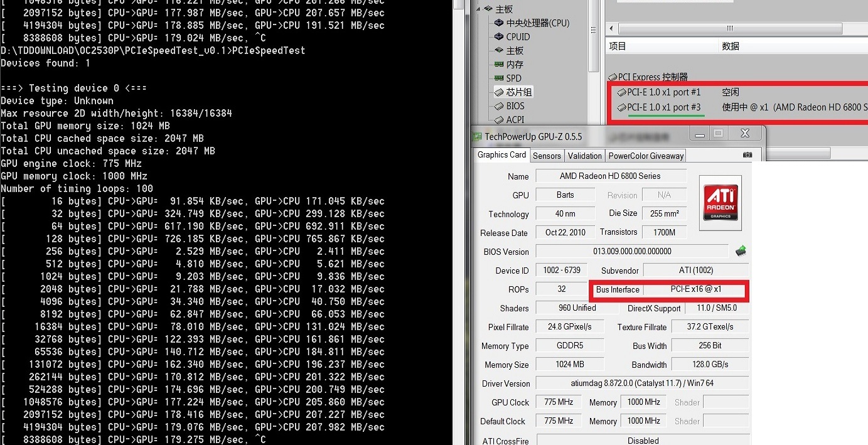Click the console line 'Number of timing loops: 100'

click(x=77, y=188)
